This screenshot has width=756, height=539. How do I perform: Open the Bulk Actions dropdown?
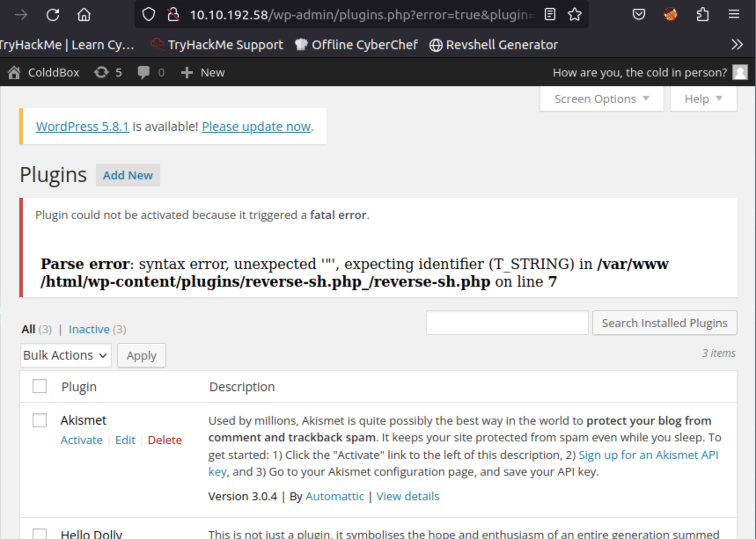(66, 355)
